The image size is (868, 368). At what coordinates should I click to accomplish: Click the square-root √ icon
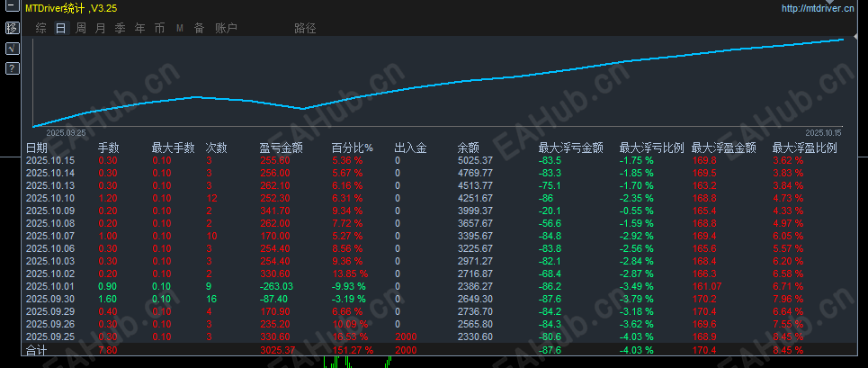point(13,49)
